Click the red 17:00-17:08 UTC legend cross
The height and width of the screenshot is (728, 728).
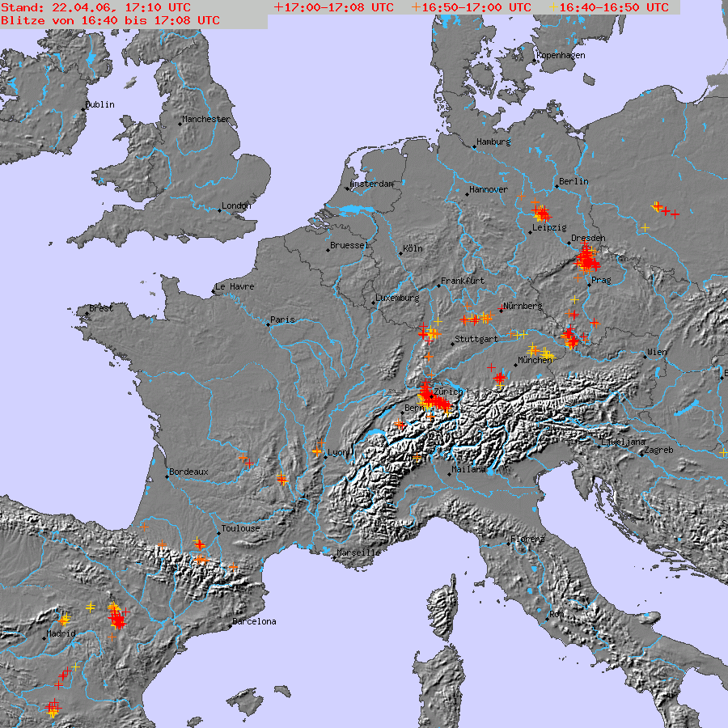click(278, 7)
